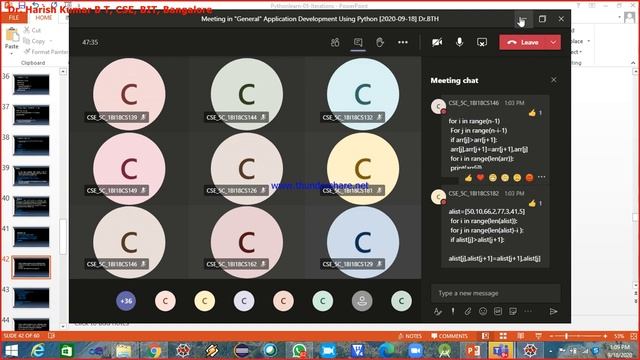Open Microsoft Teams taskbar icon
The height and width of the screenshot is (360, 640).
(501, 351)
